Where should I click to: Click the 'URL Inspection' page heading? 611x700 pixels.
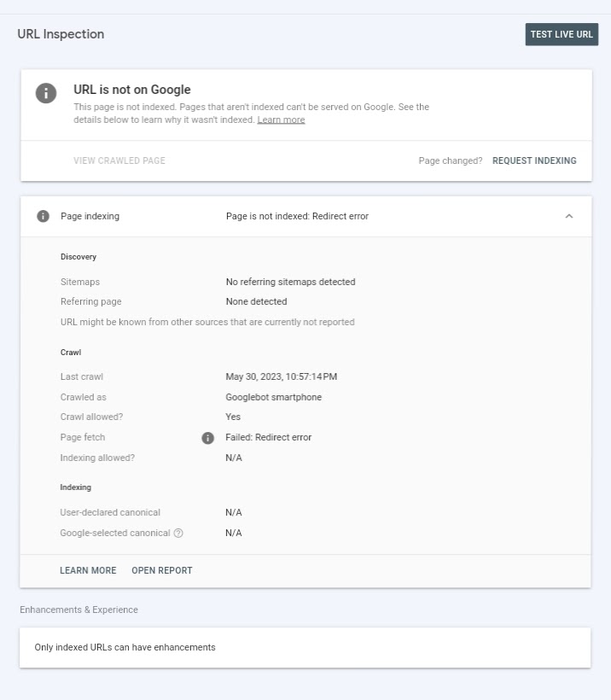(61, 34)
